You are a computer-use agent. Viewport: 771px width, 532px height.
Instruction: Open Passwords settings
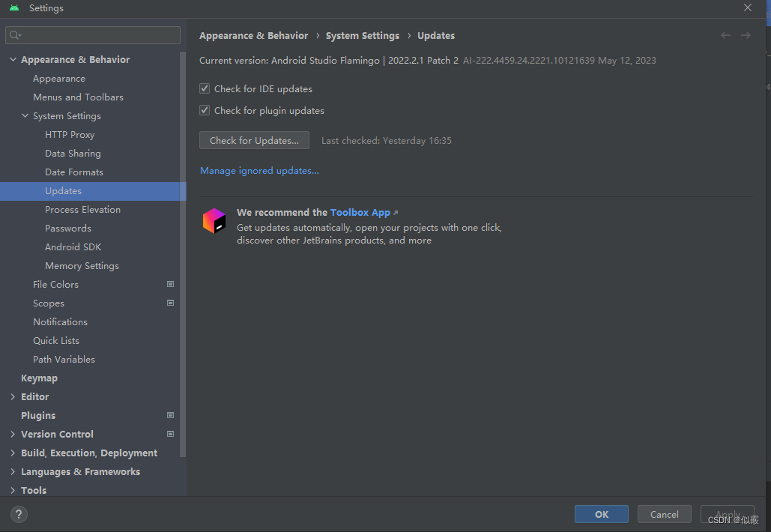click(x=68, y=228)
